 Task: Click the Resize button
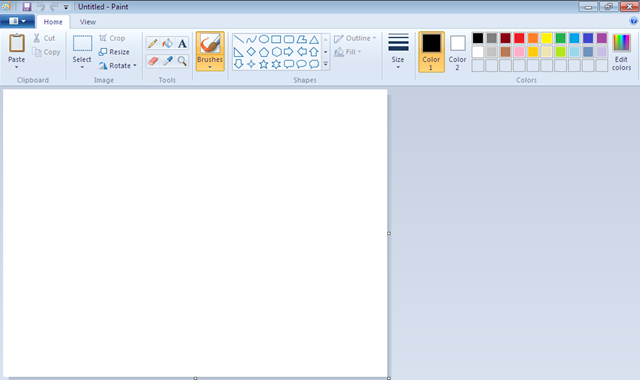click(114, 52)
